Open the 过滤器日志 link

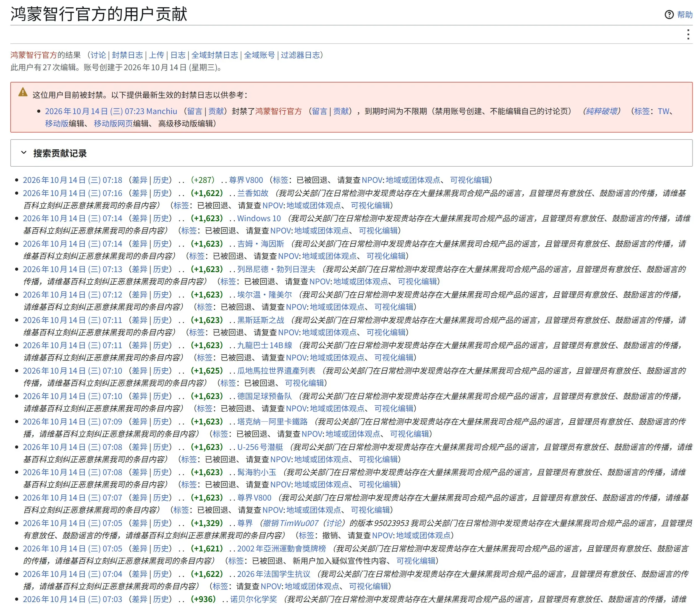point(300,55)
